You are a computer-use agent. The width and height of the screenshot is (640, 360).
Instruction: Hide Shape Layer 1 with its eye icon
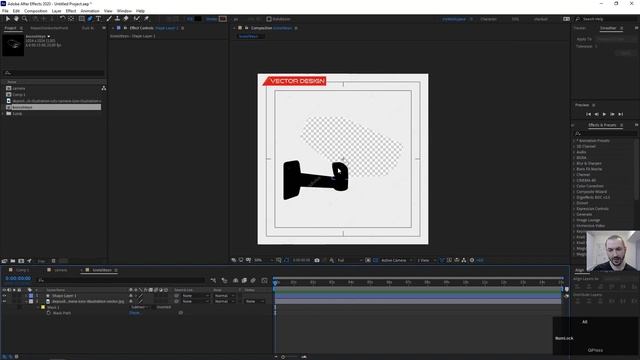[x=4, y=296]
